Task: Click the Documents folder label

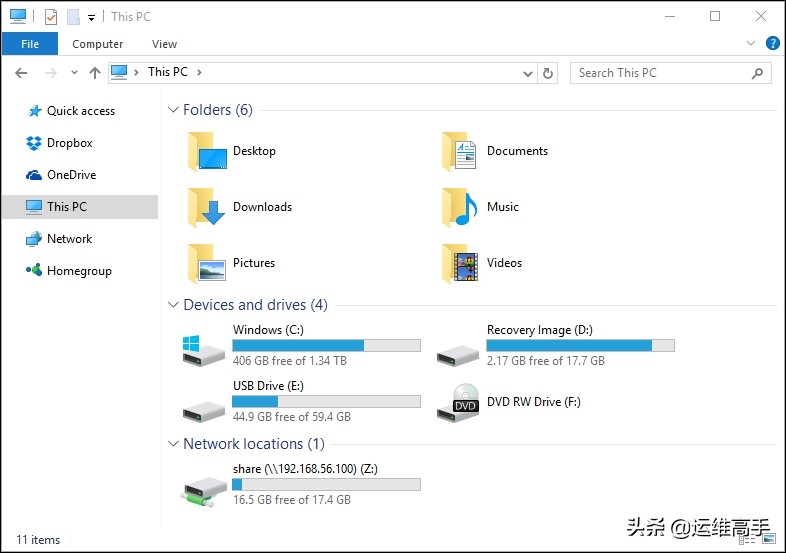Action: click(x=517, y=151)
